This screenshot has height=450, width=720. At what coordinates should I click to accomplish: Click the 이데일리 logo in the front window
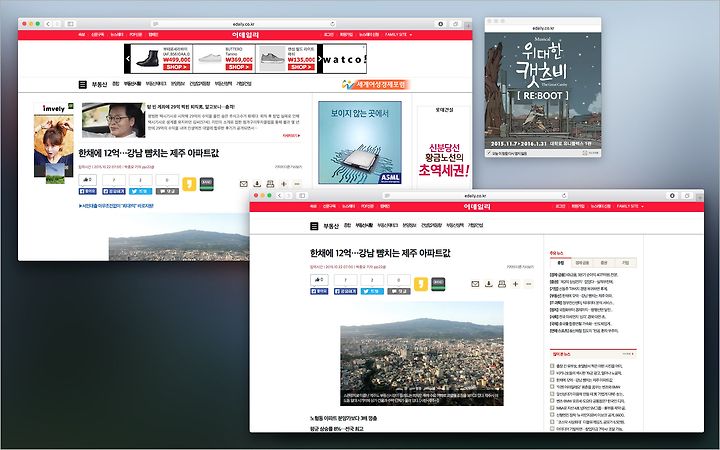[x=477, y=207]
